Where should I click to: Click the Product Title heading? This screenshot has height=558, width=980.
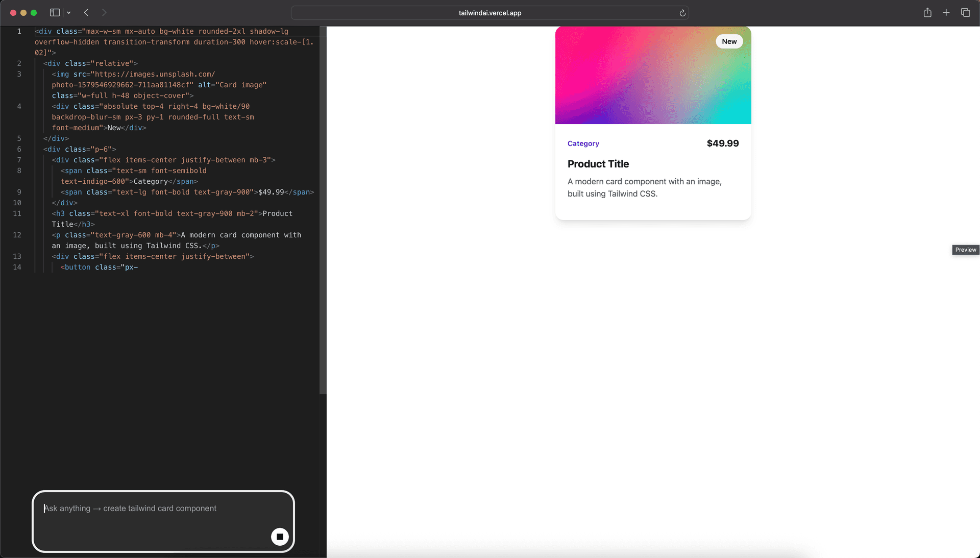tap(598, 164)
